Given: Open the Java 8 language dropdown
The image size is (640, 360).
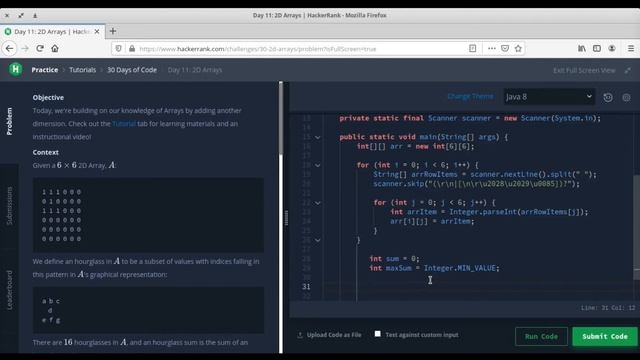Looking at the screenshot, I should click(549, 97).
